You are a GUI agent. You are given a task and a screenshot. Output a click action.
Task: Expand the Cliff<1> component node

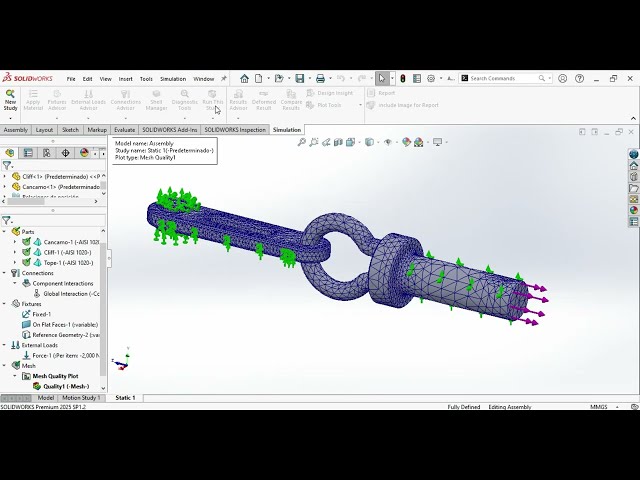coord(4,176)
